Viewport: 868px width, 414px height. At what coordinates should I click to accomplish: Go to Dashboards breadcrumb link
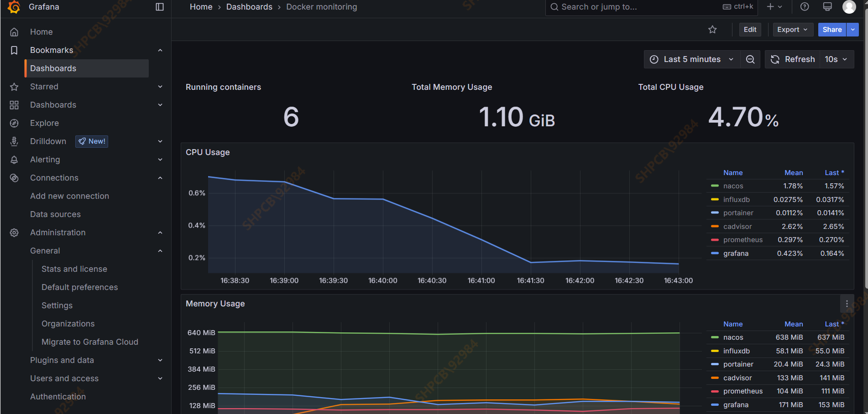pyautogui.click(x=249, y=7)
